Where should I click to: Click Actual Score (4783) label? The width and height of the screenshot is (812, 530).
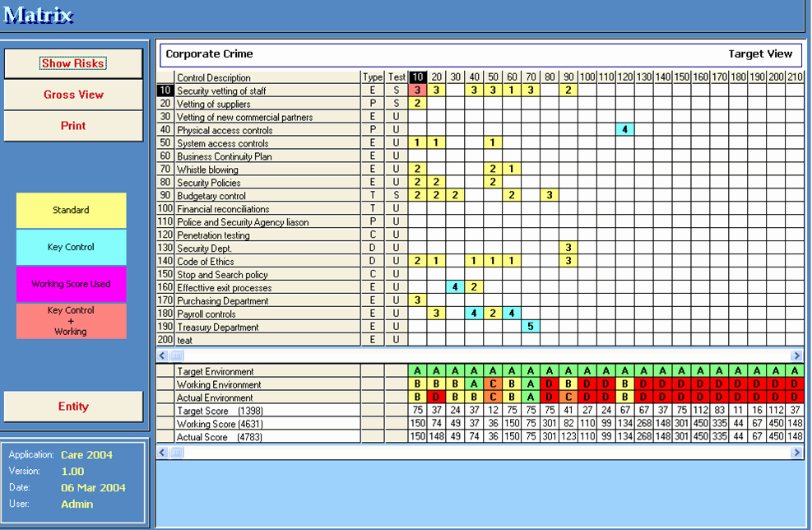click(x=267, y=437)
